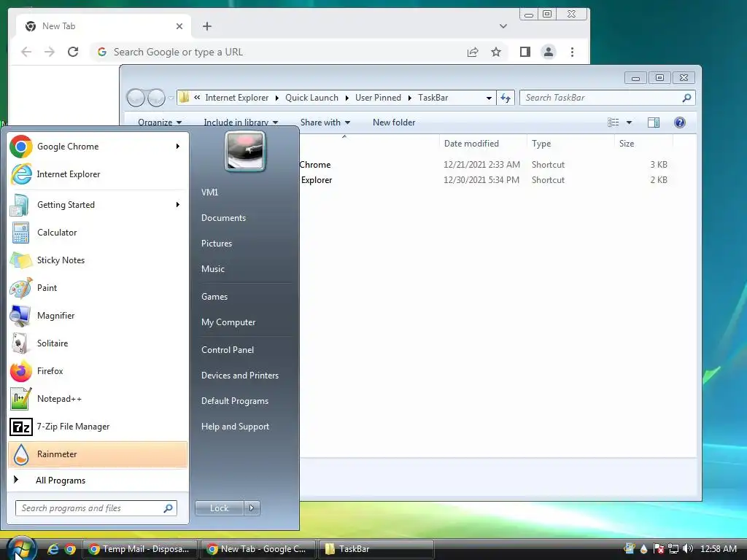Share this page icon in Chrome
This screenshot has width=747, height=560.
coord(473,52)
